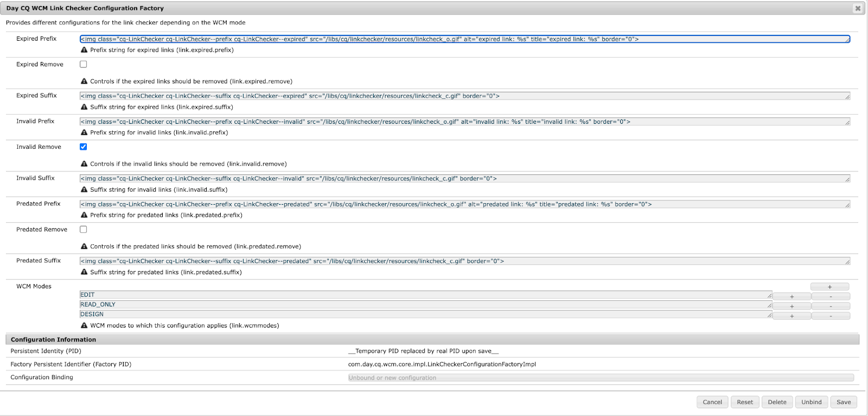Viewport: 868px width, 416px height.
Task: Add a WCM mode after DESIGN
Action: click(792, 316)
